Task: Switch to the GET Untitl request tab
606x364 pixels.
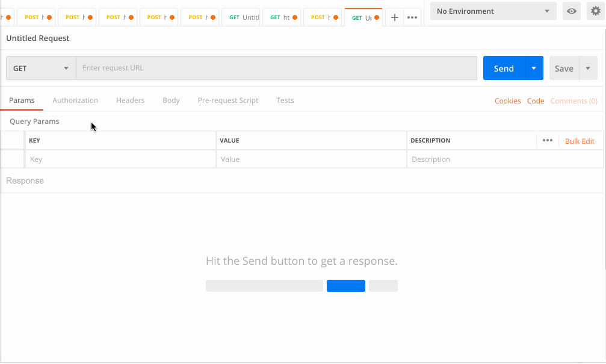Action: click(x=241, y=17)
